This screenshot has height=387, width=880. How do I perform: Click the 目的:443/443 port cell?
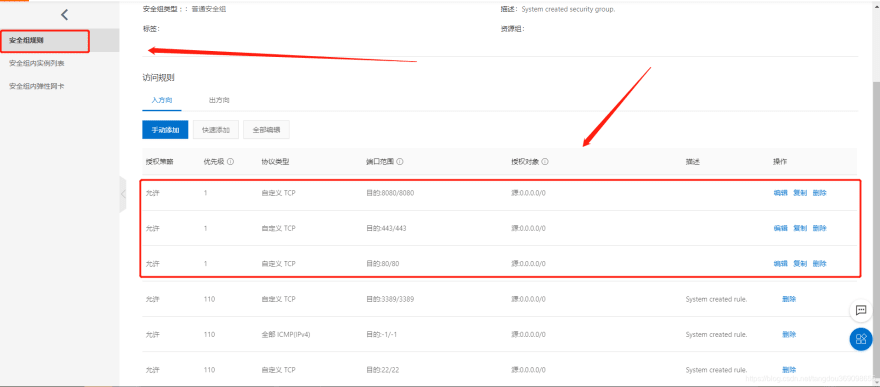386,228
